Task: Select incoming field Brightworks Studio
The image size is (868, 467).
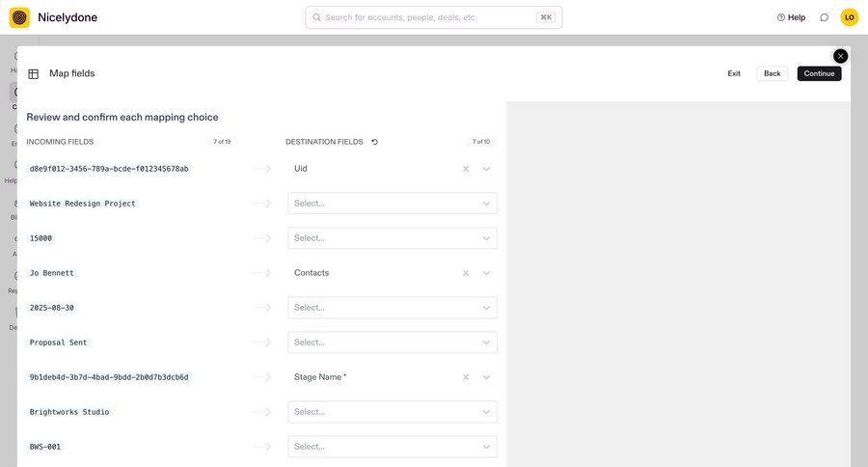Action: pyautogui.click(x=69, y=412)
